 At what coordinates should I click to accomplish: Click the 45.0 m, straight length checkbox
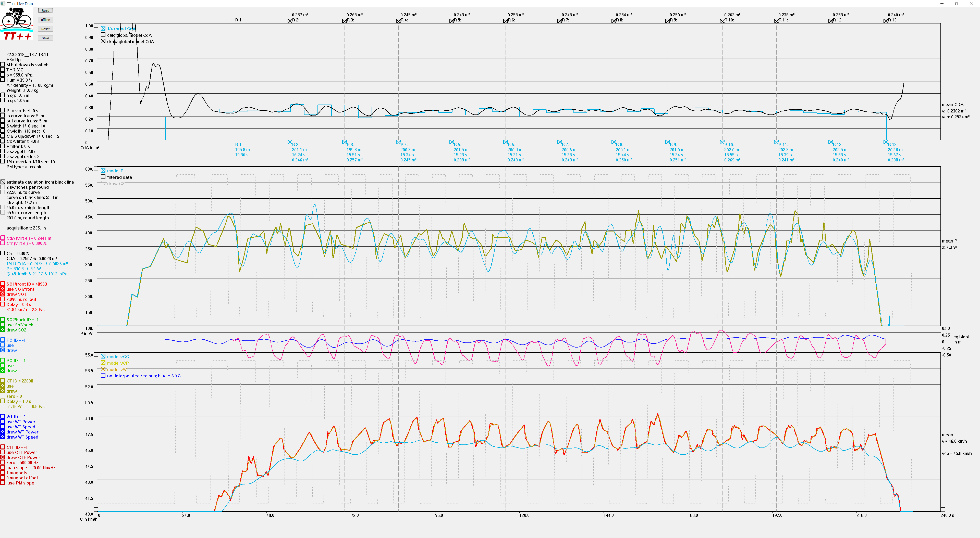click(x=3, y=208)
